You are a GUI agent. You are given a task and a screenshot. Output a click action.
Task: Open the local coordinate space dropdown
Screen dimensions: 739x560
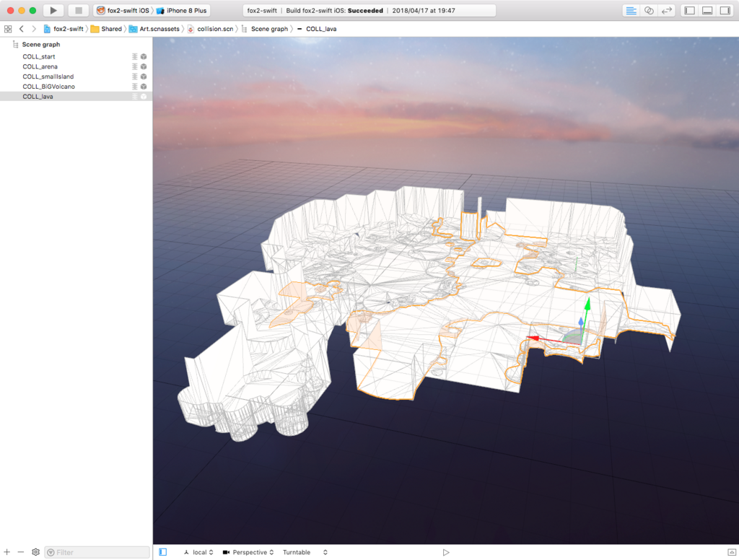point(198,552)
